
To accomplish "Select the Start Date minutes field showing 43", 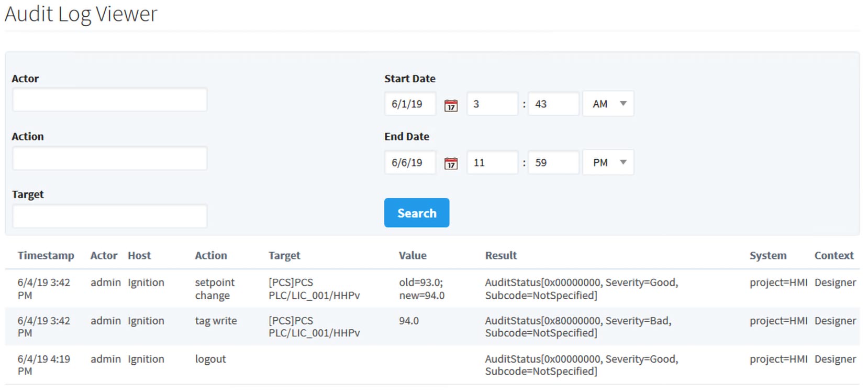I will coord(553,104).
